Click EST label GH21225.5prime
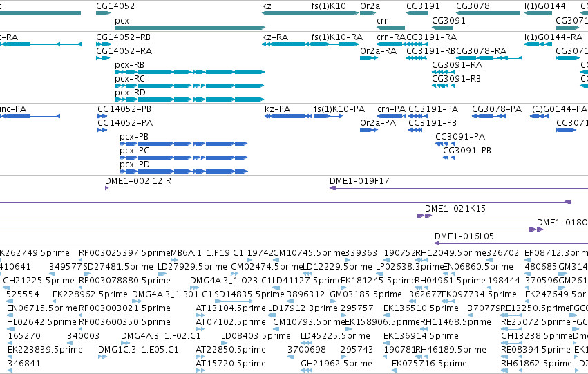 pyautogui.click(x=39, y=281)
